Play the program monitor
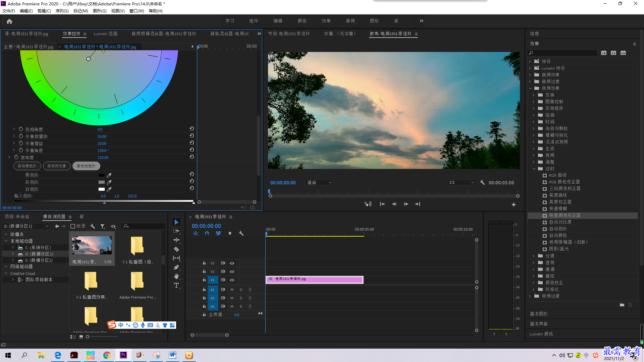The height and width of the screenshot is (362, 644). pyautogui.click(x=406, y=204)
